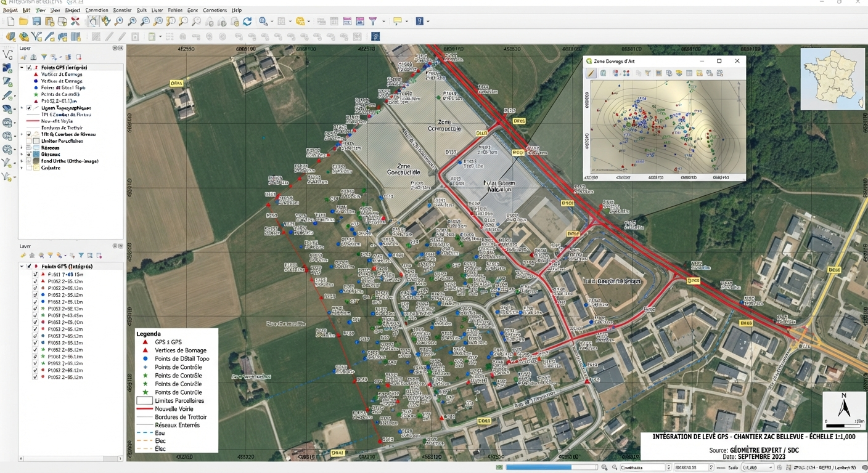Toggle the Limites Parcellaires layer checkbox

[x=29, y=141]
